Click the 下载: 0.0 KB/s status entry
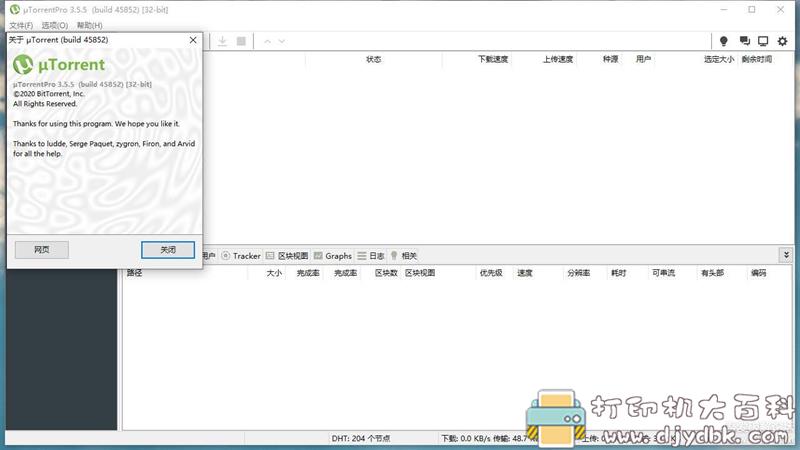Viewport: 800px width, 450px height. [465, 438]
